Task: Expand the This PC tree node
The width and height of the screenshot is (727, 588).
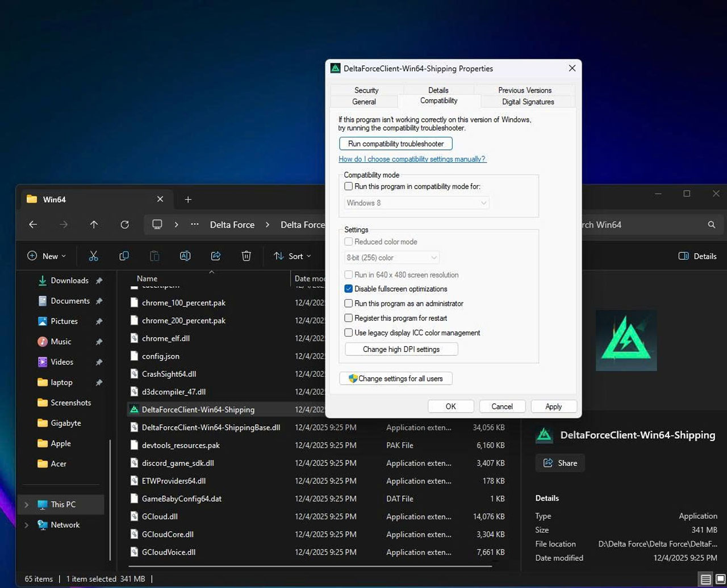Action: coord(26,505)
